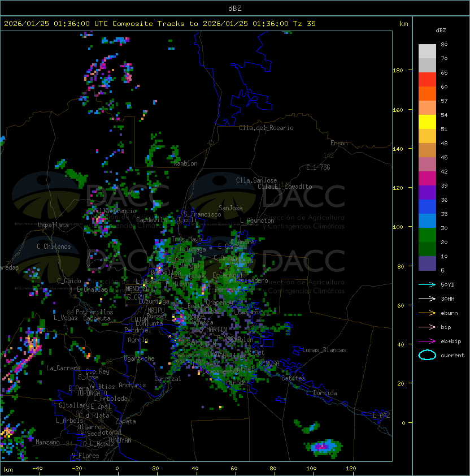
Task: Click the Uspallata map label
Action: tap(53, 225)
